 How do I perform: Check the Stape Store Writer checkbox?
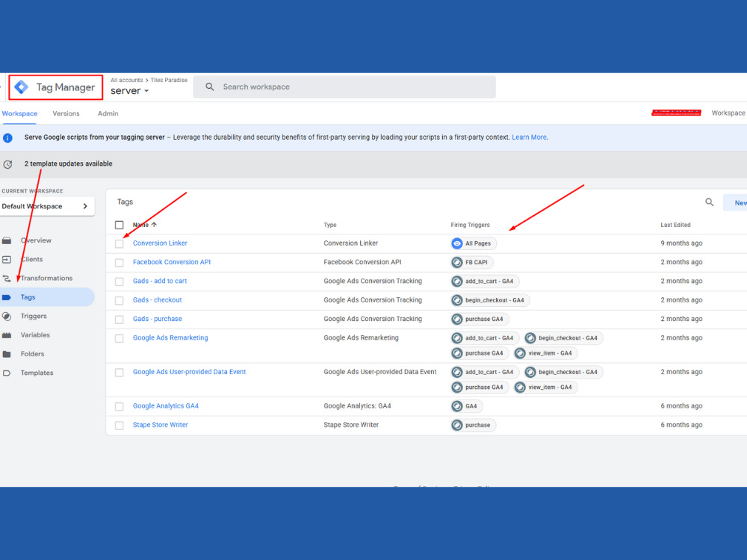tap(119, 426)
